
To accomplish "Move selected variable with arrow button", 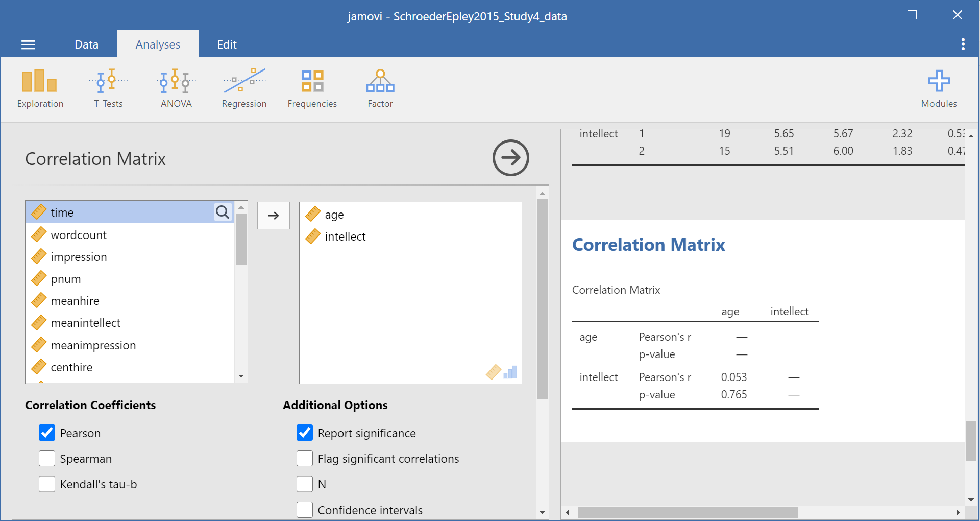I will point(274,216).
